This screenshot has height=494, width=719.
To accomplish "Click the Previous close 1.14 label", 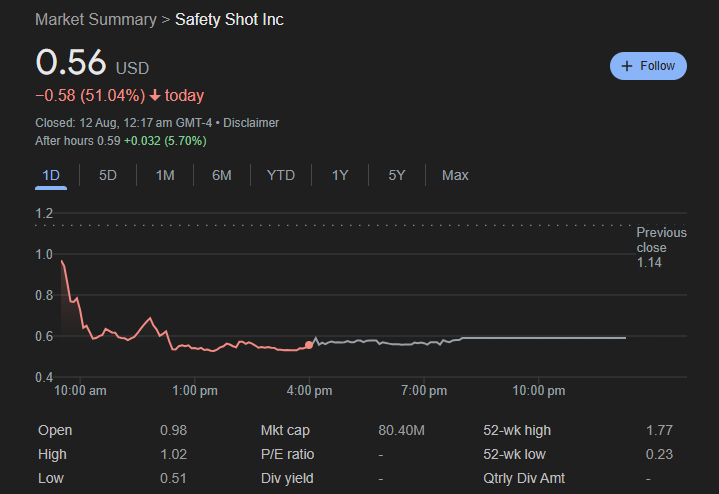I will 661,247.
